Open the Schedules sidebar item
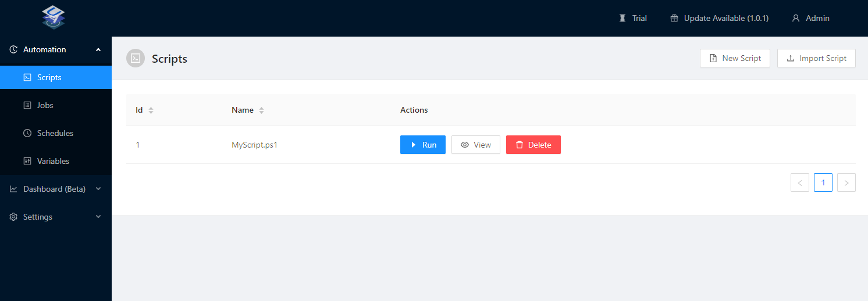Viewport: 868px width, 301px height. pyautogui.click(x=56, y=133)
